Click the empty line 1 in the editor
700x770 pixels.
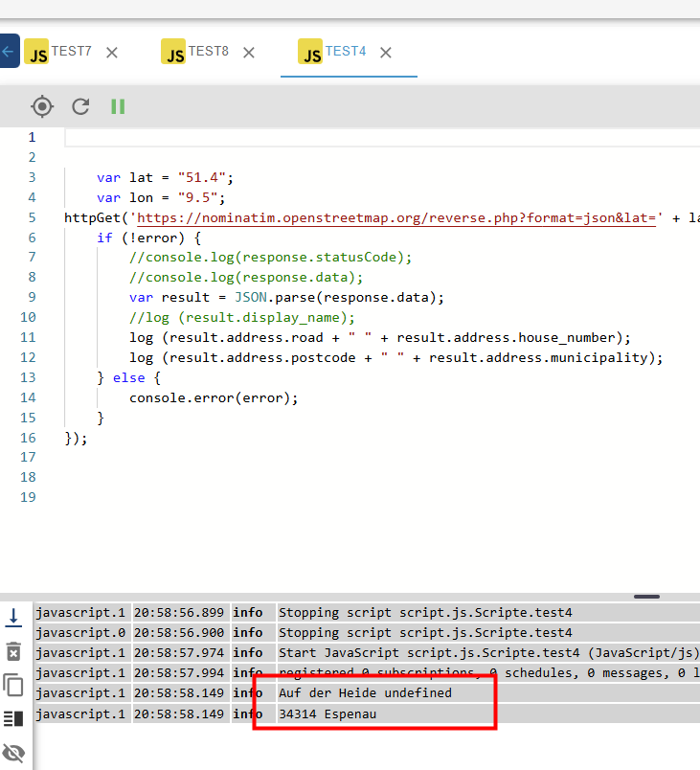[x=382, y=138]
